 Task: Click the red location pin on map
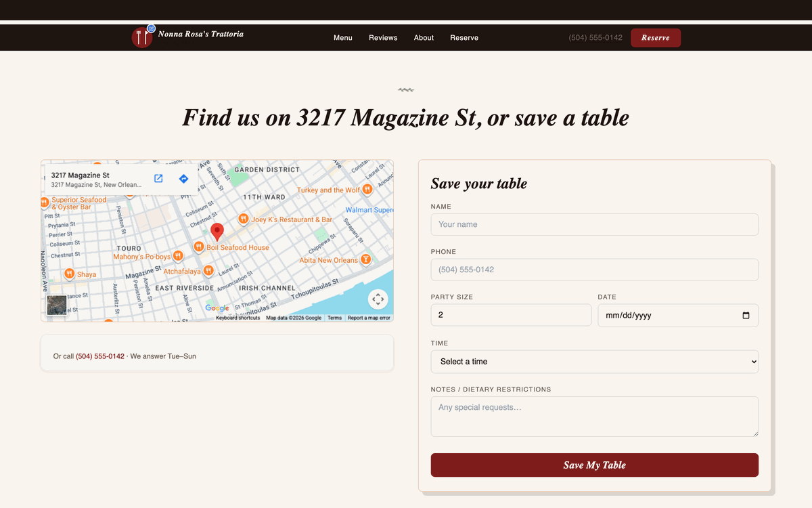pyautogui.click(x=217, y=232)
